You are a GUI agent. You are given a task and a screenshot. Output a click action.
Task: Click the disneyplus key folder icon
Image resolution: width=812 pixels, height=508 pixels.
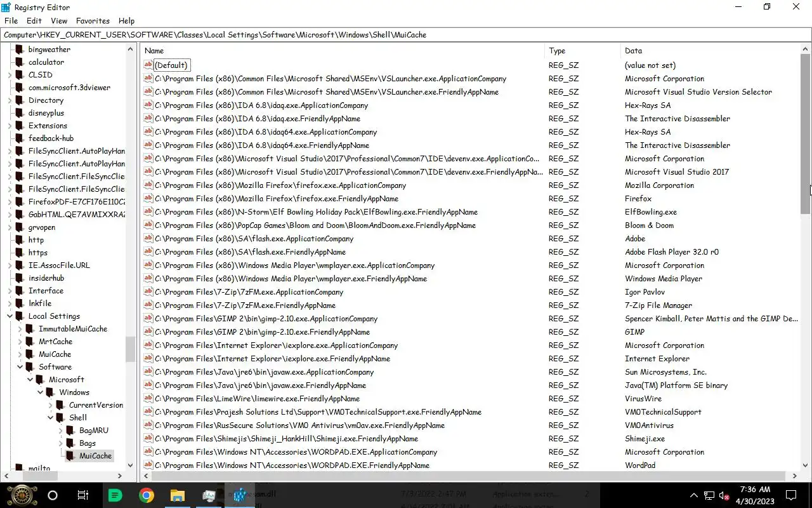click(x=20, y=113)
